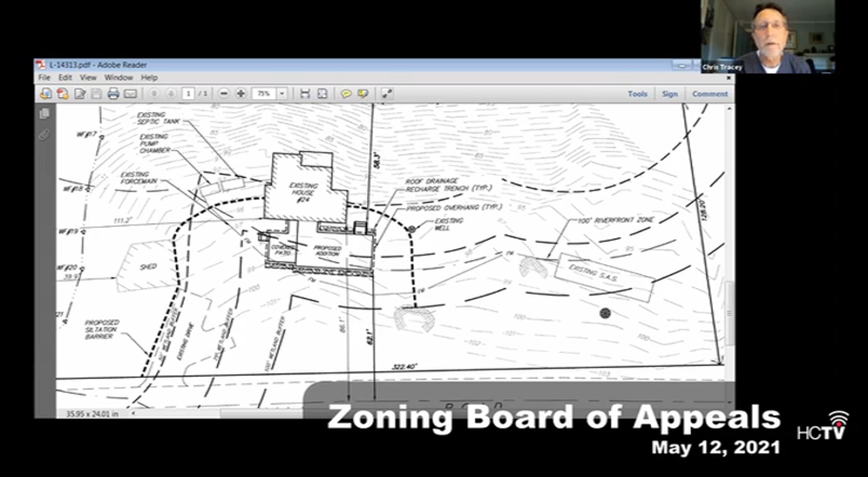Click the 'COVERED PATIO' label
Image resolution: width=868 pixels, height=477 pixels.
coord(283,250)
